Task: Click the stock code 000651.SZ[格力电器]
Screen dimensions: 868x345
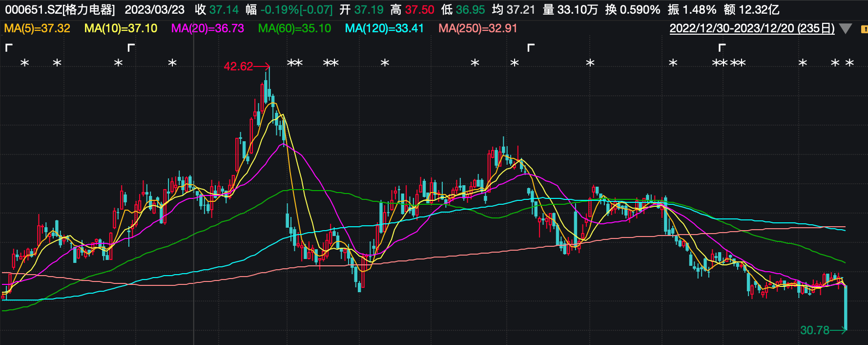Action: coord(60,10)
